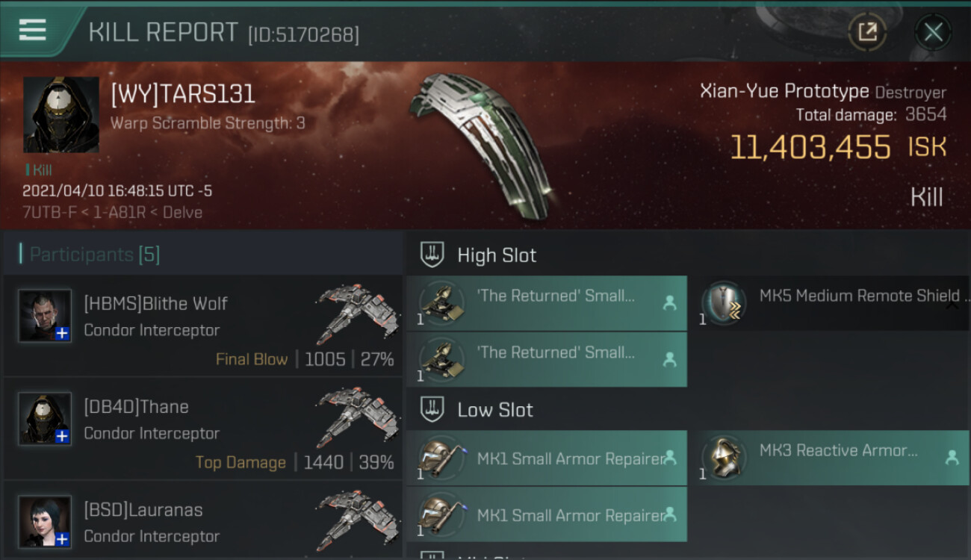Select the Participants [5] tab
Screen dimensions: 971x560
(95, 255)
